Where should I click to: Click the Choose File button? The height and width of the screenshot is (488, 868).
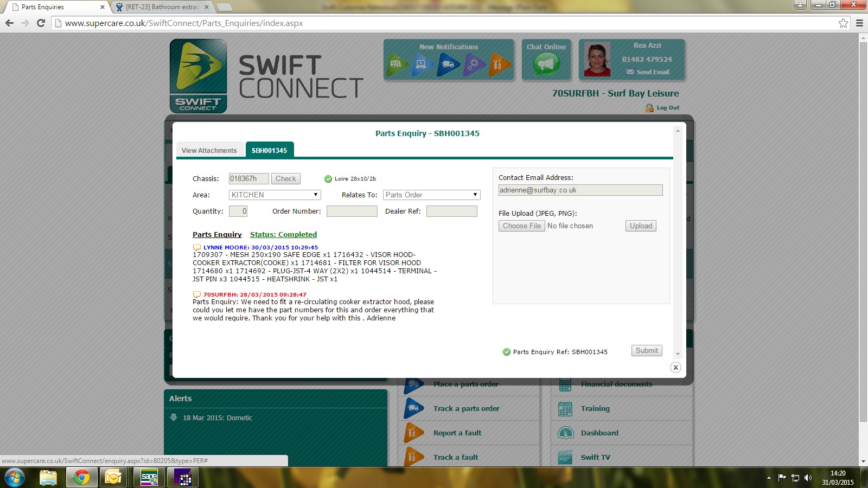(522, 226)
